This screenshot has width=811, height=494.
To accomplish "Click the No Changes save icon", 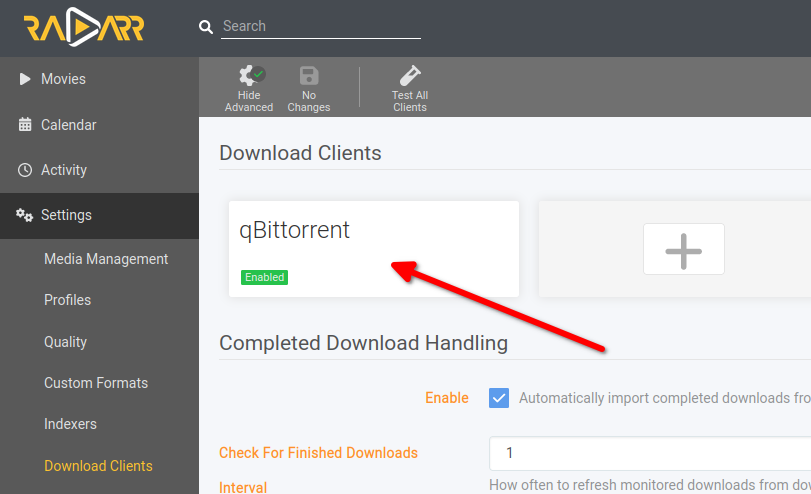I will click(x=309, y=76).
